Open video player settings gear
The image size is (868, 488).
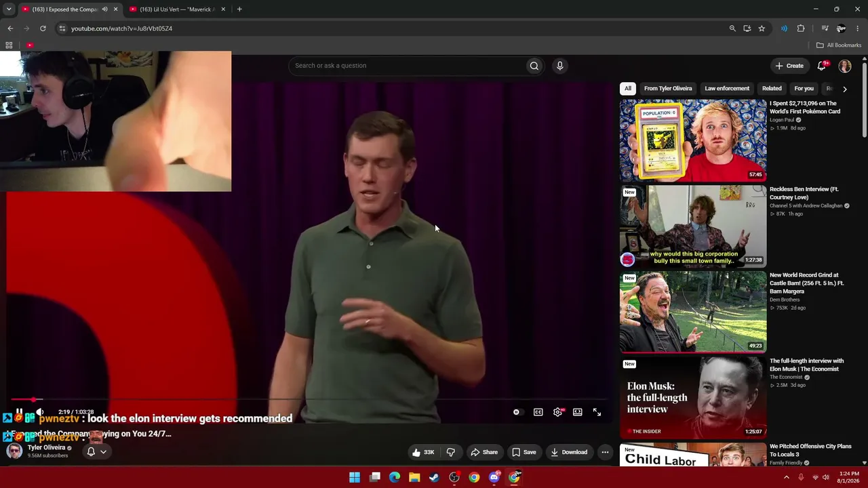[x=557, y=412]
